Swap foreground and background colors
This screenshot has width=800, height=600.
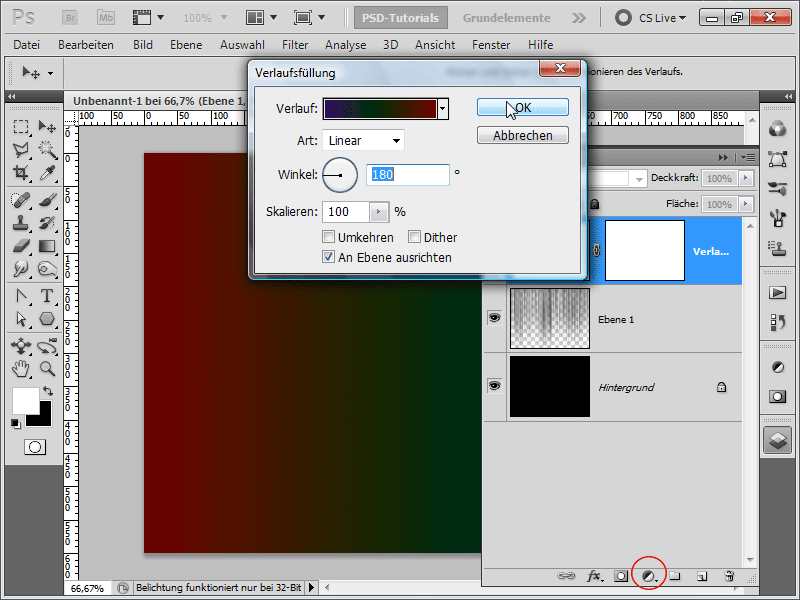tap(47, 391)
